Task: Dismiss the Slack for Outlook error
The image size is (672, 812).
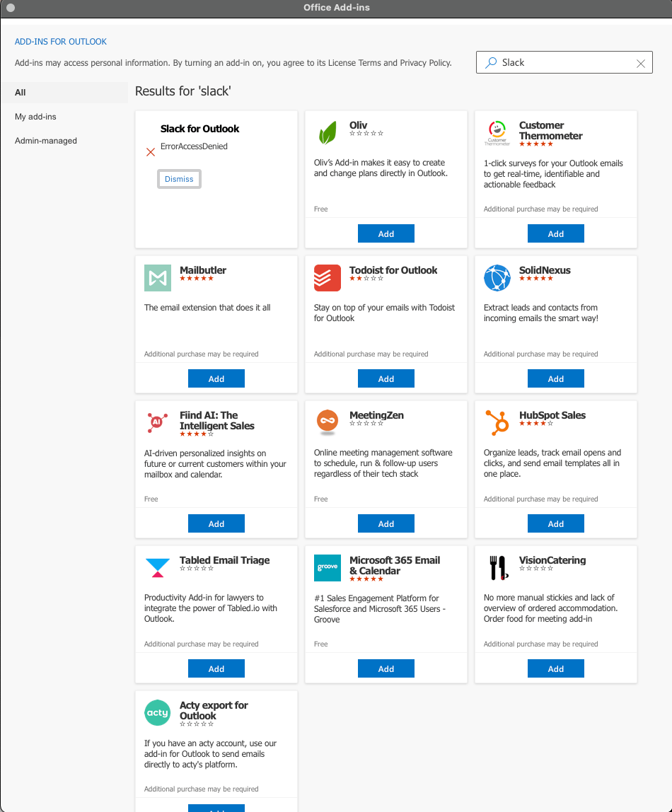Action: click(x=179, y=179)
